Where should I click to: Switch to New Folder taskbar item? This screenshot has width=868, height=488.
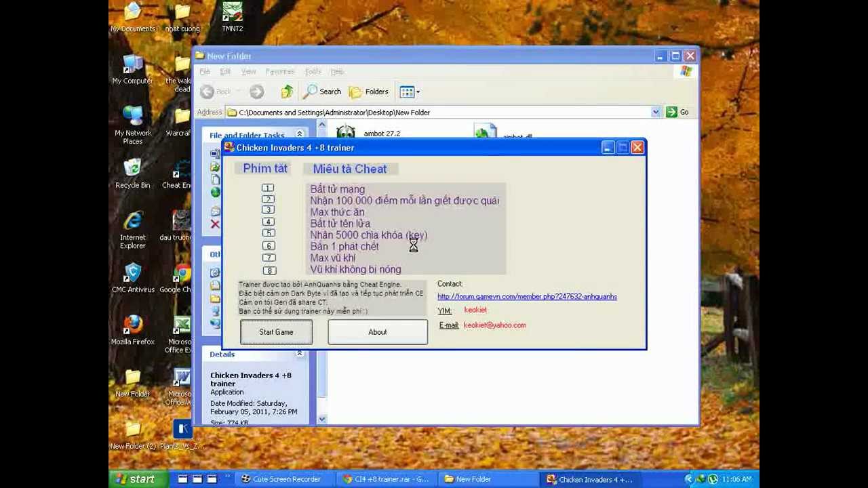point(490,479)
